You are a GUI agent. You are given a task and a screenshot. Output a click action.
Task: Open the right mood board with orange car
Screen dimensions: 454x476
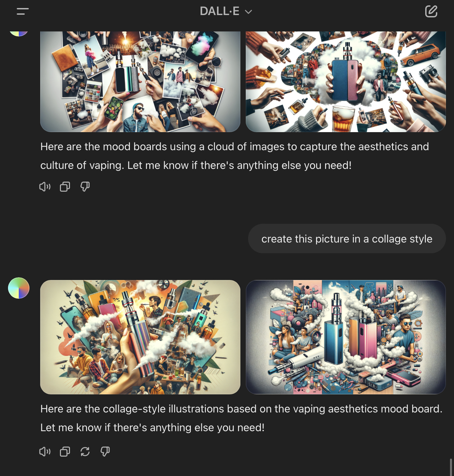346,82
